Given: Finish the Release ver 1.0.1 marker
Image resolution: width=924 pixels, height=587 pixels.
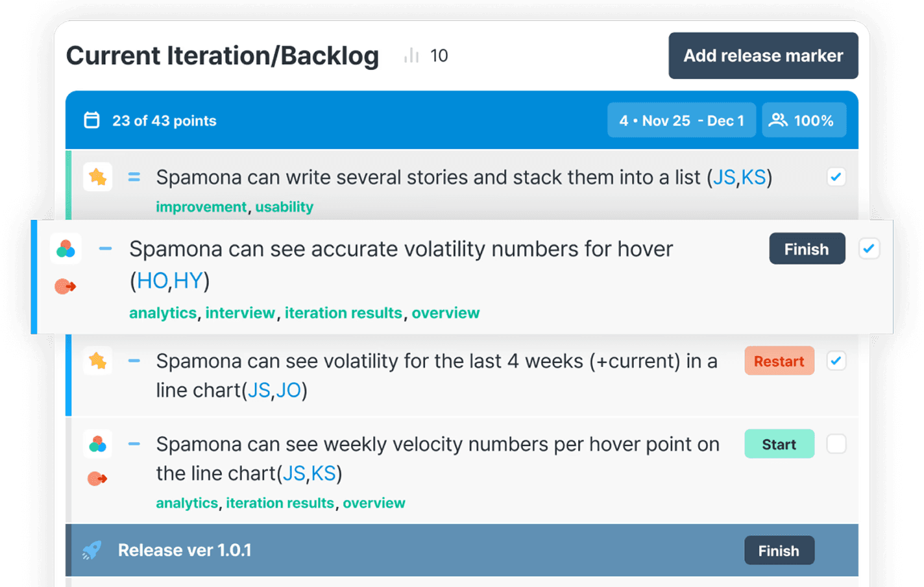Looking at the screenshot, I should point(779,551).
